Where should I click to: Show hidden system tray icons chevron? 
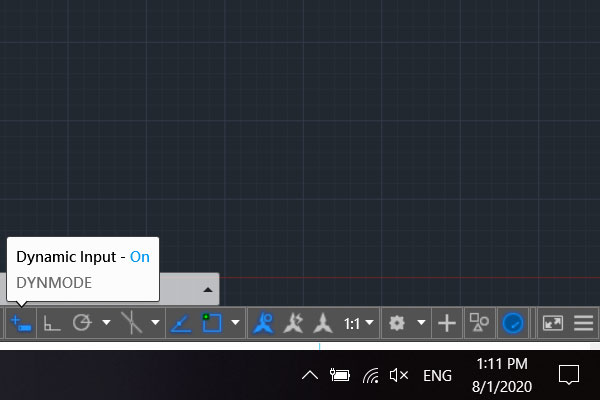tap(310, 375)
